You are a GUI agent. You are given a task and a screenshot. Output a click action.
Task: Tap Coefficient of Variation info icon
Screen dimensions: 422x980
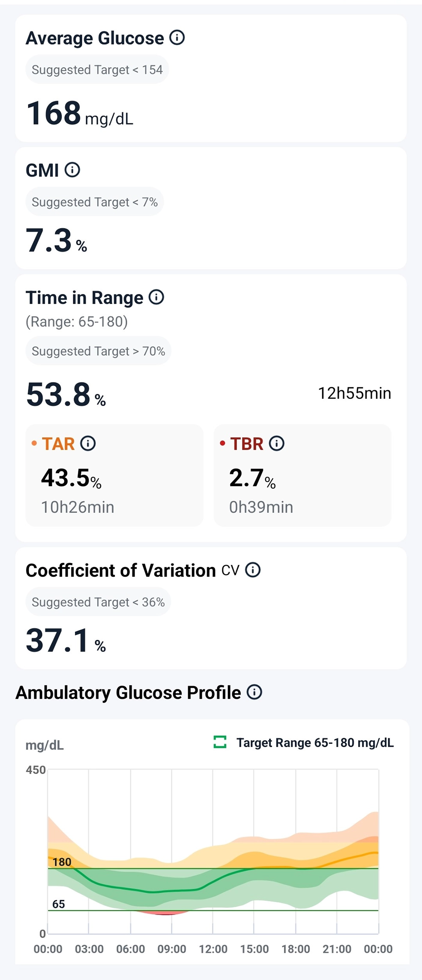[x=253, y=570]
